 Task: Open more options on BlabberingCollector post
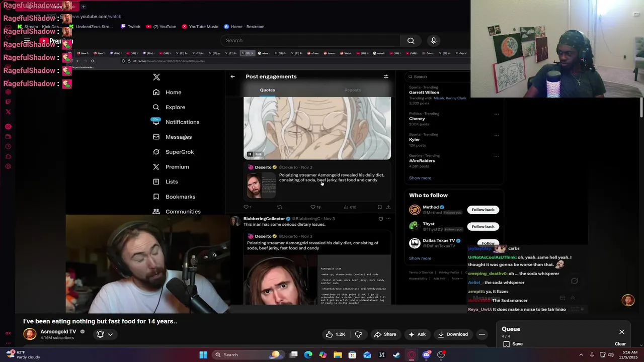coord(388,219)
